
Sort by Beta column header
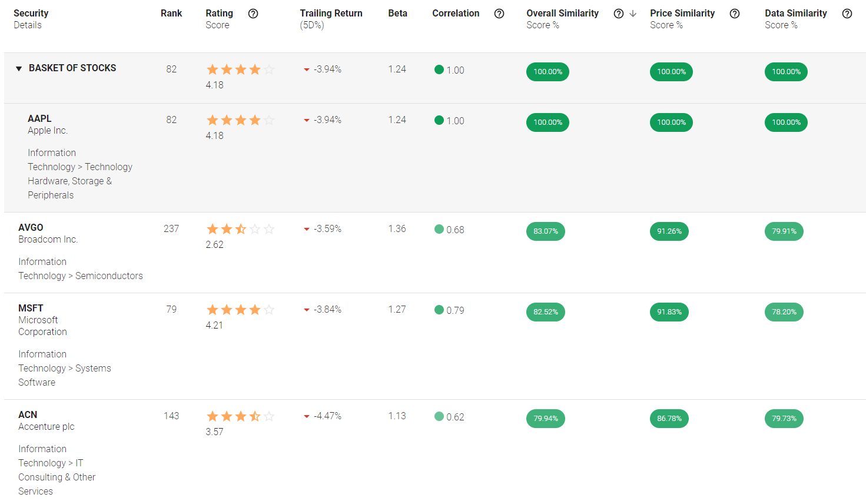[397, 14]
